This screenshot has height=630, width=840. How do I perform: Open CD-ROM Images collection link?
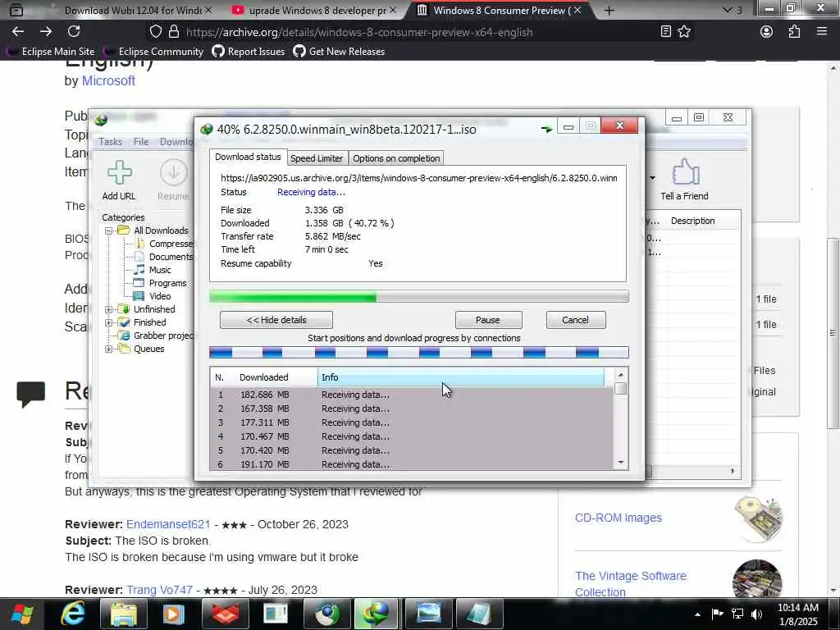click(x=619, y=518)
